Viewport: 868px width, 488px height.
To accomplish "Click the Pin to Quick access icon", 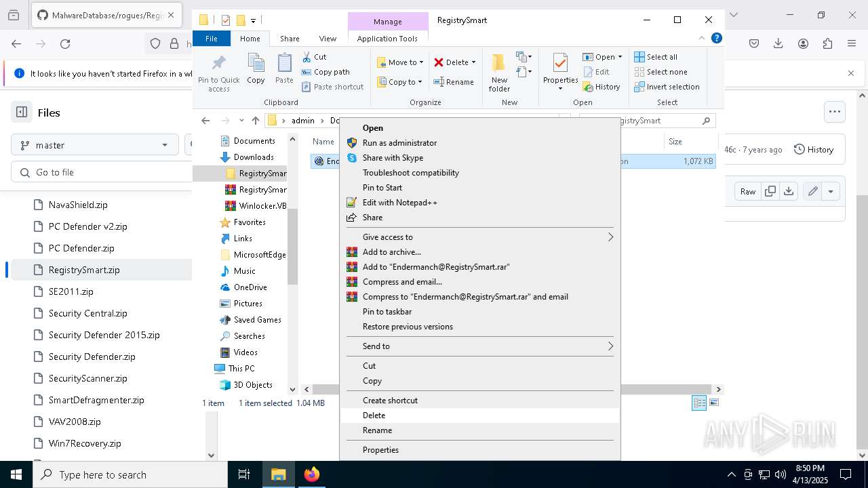I will [x=218, y=64].
